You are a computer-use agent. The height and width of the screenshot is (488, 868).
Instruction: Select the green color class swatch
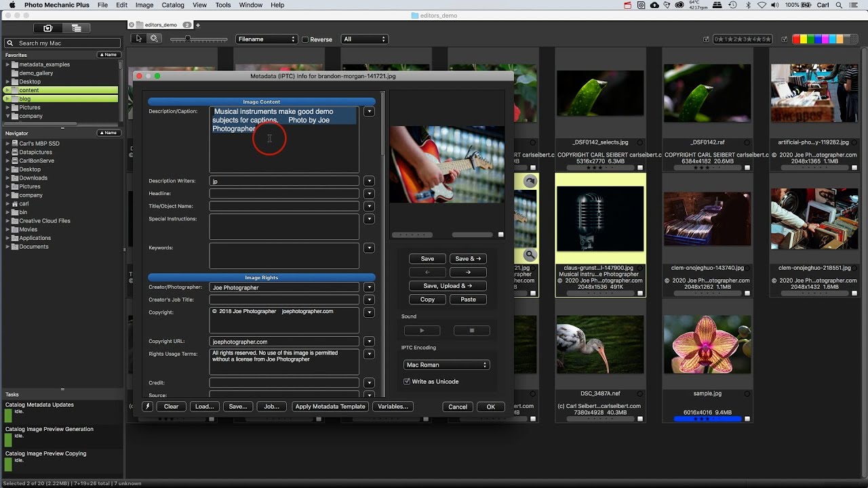click(810, 39)
